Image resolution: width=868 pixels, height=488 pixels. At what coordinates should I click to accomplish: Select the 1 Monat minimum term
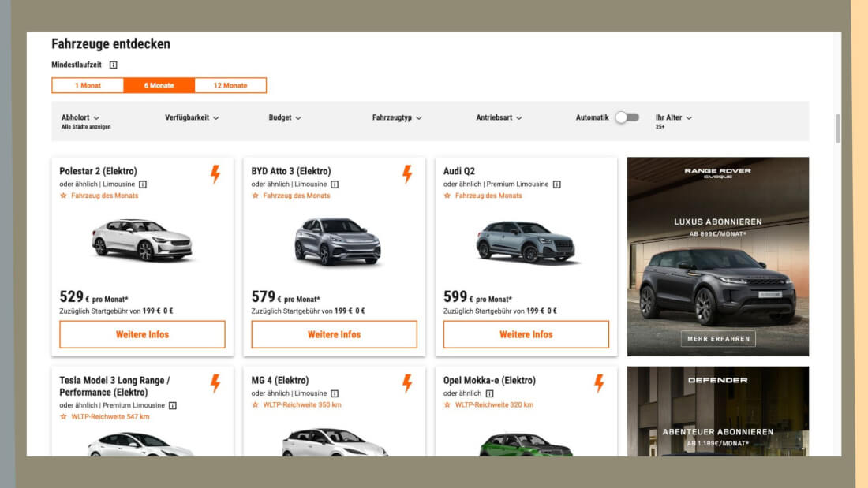[88, 85]
